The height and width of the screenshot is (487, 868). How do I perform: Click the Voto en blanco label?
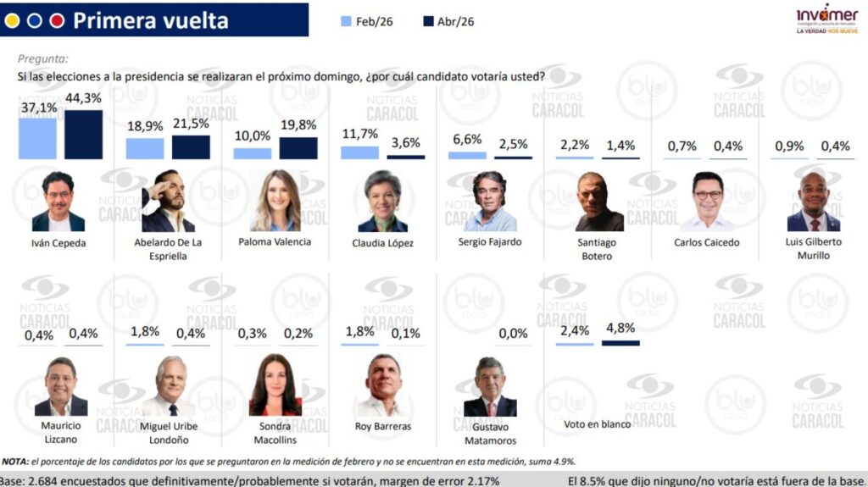point(597,423)
